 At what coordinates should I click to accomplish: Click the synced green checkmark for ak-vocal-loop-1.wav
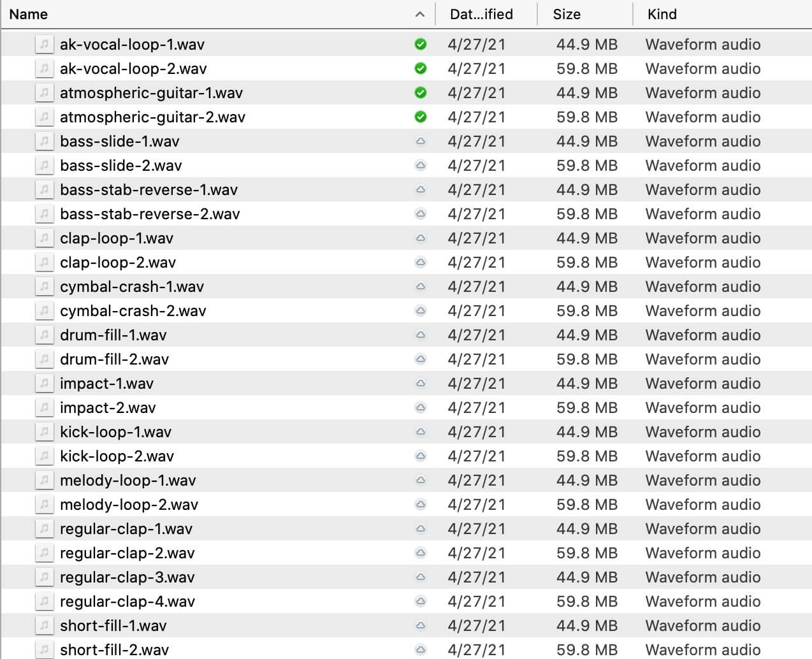[x=420, y=45]
